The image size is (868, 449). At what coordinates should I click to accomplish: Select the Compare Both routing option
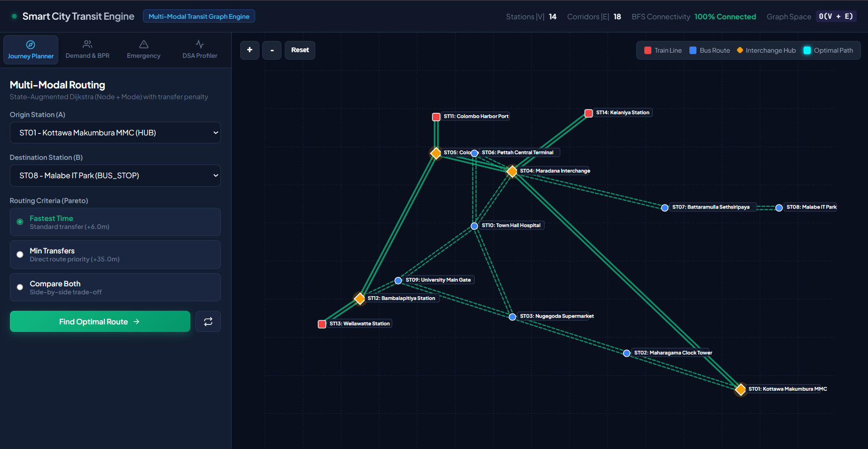click(x=115, y=287)
